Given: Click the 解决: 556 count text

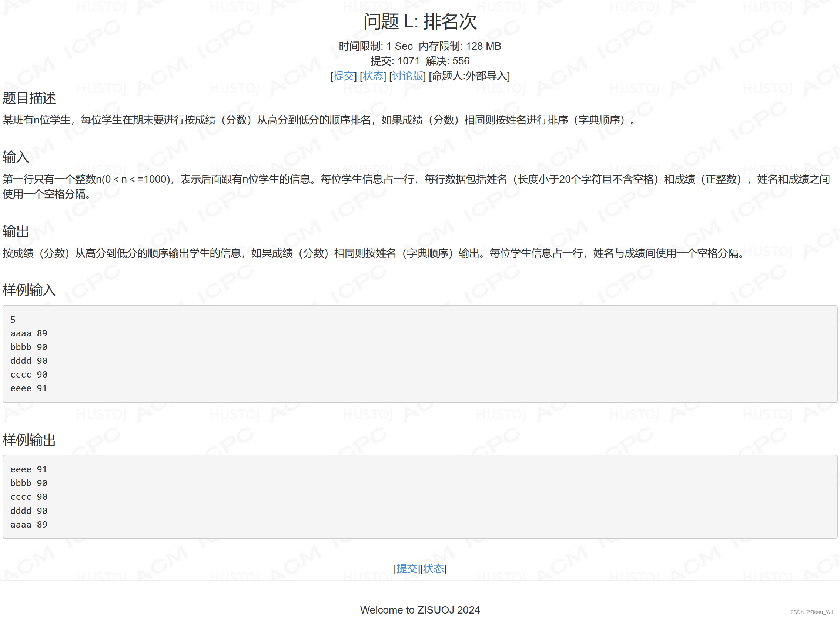Looking at the screenshot, I should click(x=448, y=61).
